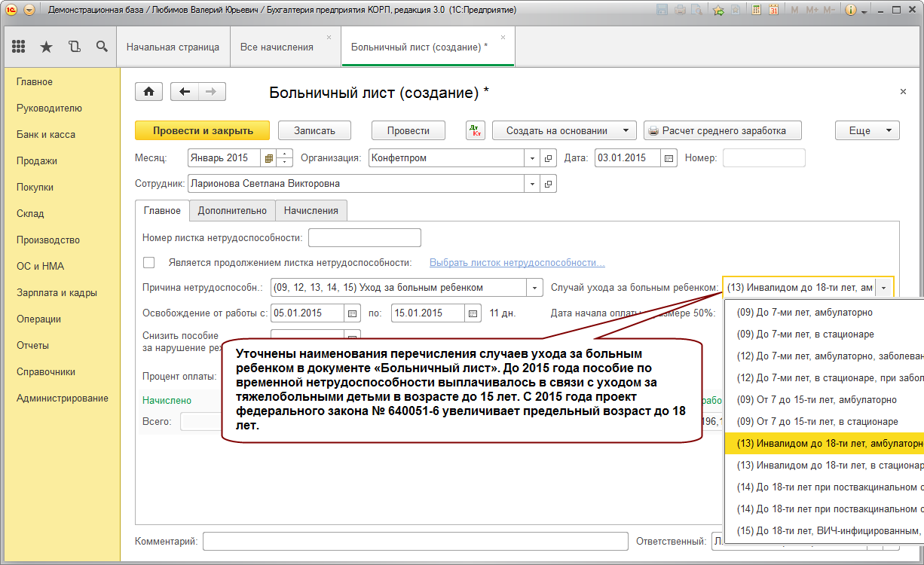The image size is (924, 565).
Task: Switch to the Дополнительно tab
Action: [x=232, y=211]
